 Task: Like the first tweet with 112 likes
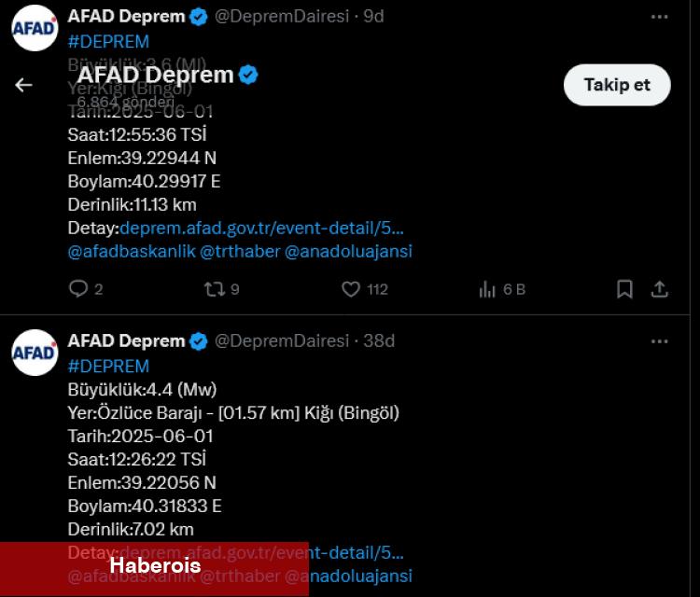tap(351, 289)
